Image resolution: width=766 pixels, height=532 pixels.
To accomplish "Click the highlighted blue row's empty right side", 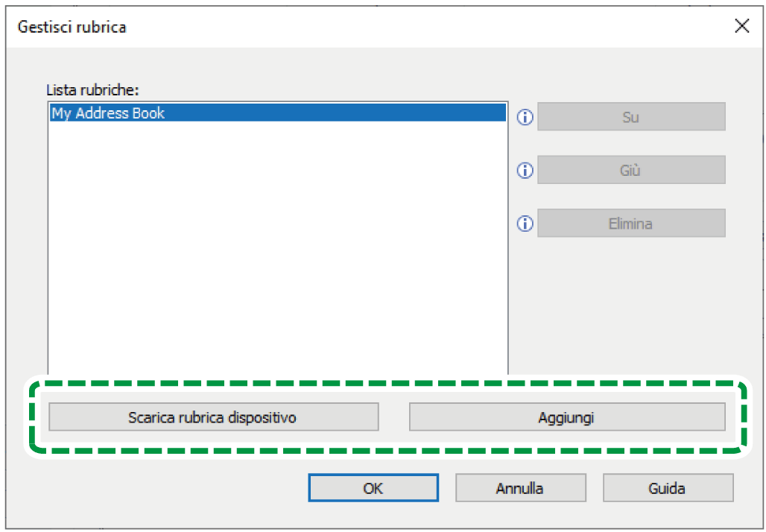I will (337, 113).
